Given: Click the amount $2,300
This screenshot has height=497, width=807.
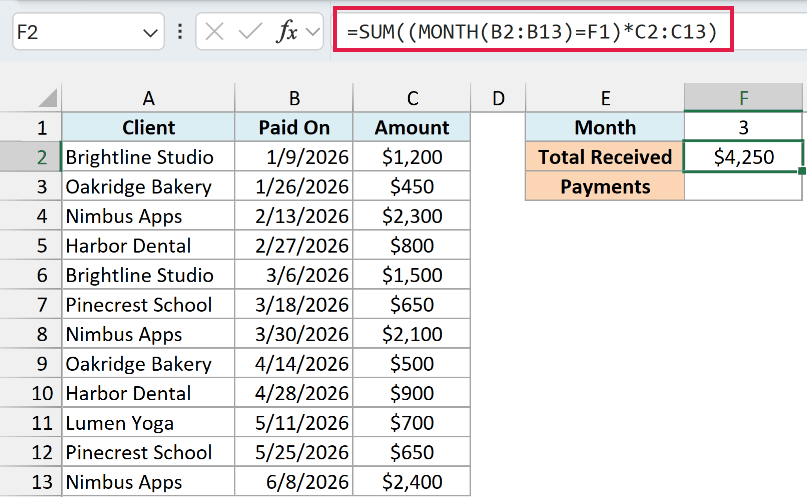Looking at the screenshot, I should pyautogui.click(x=412, y=216).
